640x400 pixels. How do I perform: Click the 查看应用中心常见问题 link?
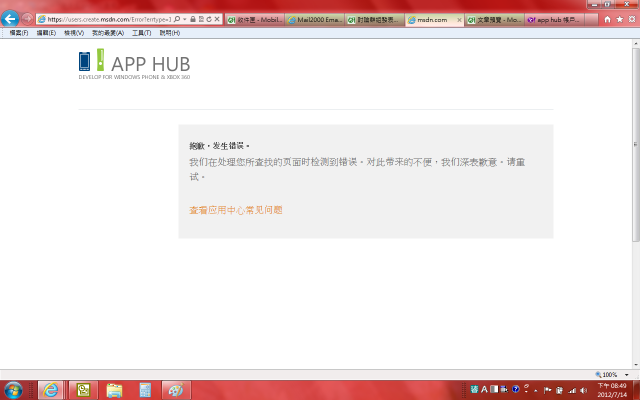236,210
